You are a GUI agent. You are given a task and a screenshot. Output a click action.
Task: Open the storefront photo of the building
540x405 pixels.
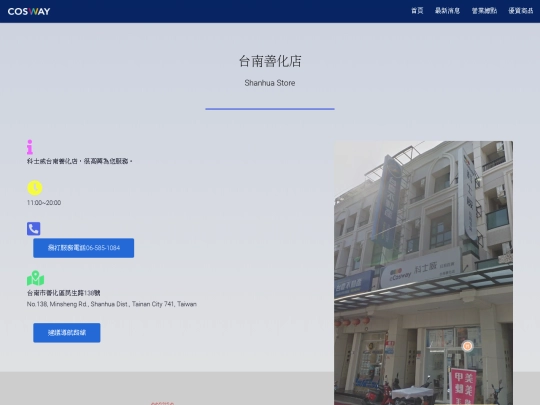[423, 273]
